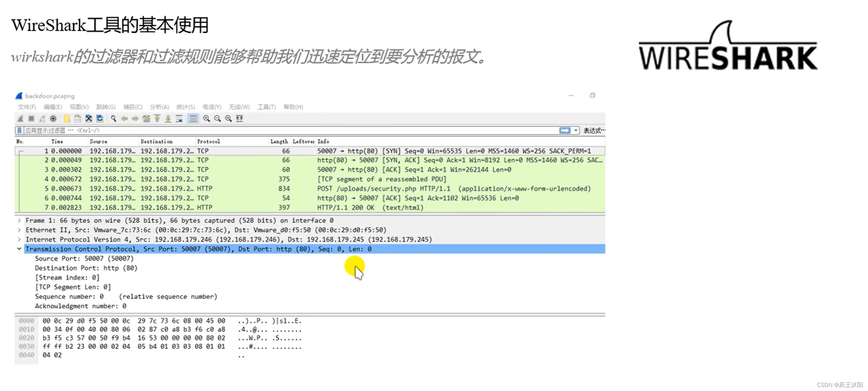Find a packet magnifier icon
This screenshot has width=868, height=391.
click(113, 119)
